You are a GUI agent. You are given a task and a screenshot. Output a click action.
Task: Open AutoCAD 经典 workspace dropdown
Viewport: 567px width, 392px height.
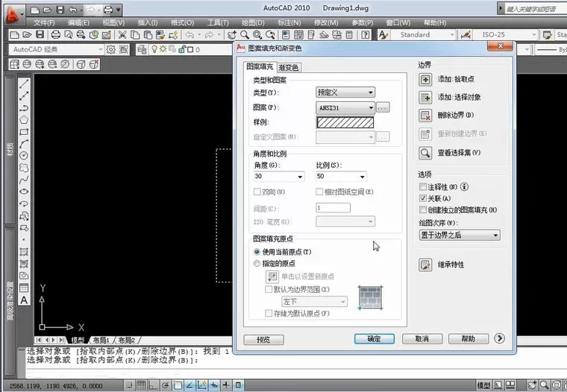pyautogui.click(x=57, y=49)
